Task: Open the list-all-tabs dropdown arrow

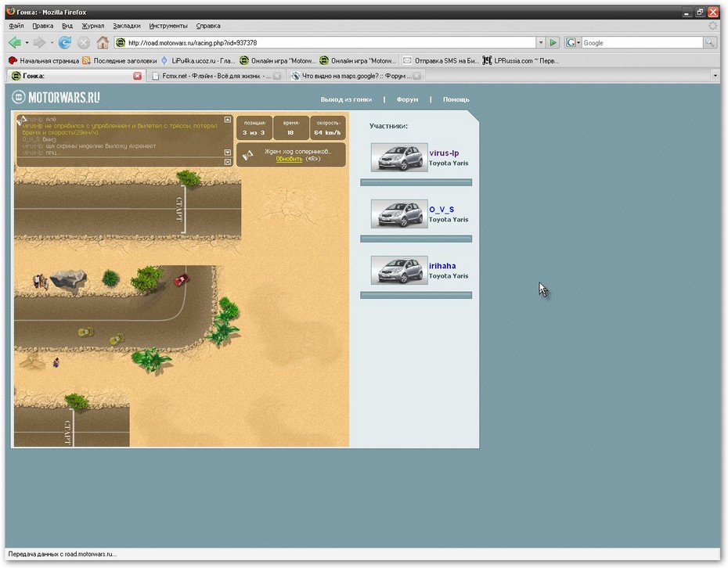Action: (715, 76)
